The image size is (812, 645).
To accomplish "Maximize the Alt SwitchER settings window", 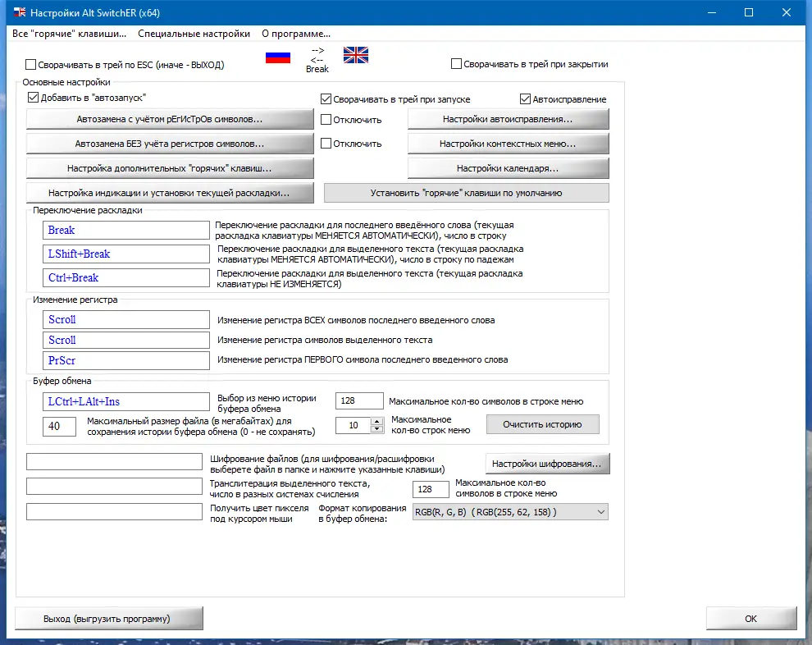I will [749, 12].
